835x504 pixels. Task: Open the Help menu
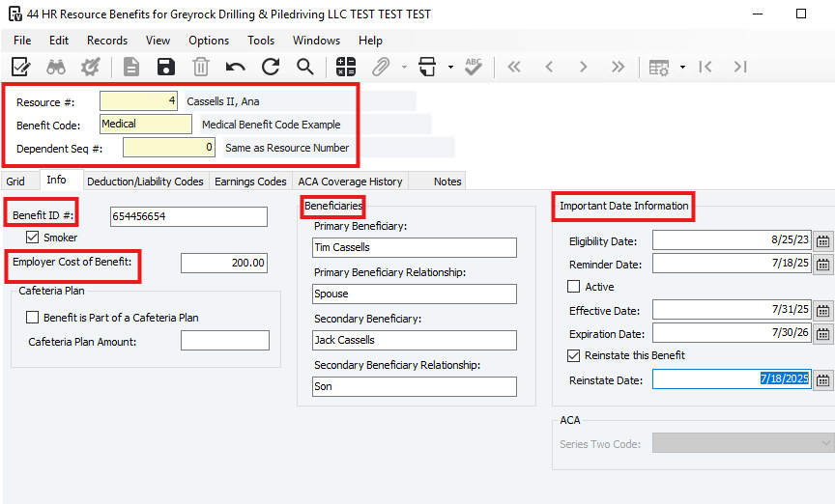point(370,41)
